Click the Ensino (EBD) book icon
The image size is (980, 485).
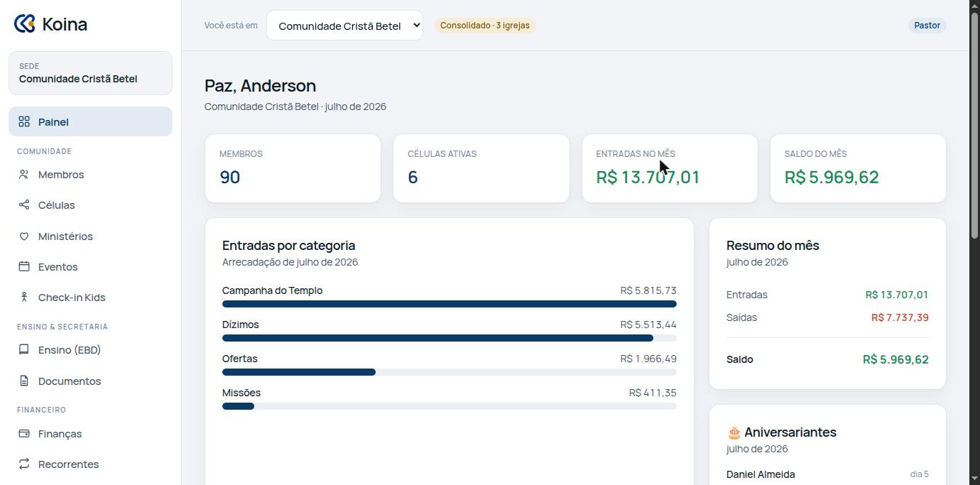tap(24, 349)
